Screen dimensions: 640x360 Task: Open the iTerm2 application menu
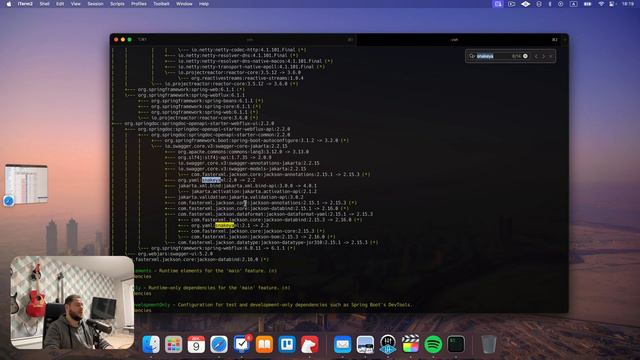[x=25, y=4]
